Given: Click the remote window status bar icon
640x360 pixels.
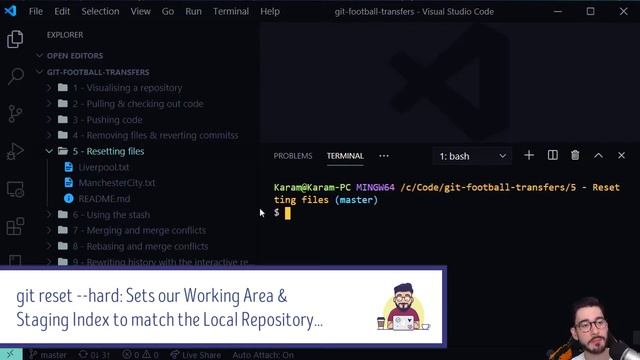Looking at the screenshot, I should coord(11,354).
